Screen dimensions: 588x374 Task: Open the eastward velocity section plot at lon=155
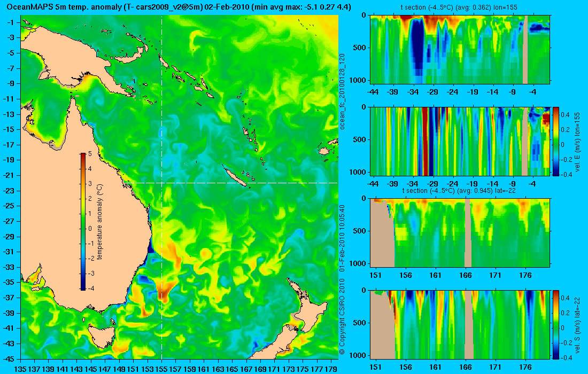pyautogui.click(x=460, y=141)
